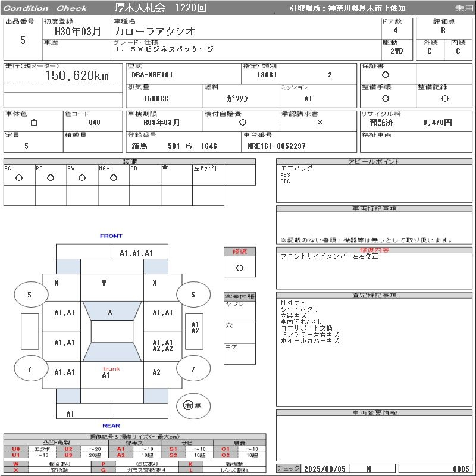476x476 pixels.
Task: Click model code DBA-NRE161
Action: [x=152, y=75]
